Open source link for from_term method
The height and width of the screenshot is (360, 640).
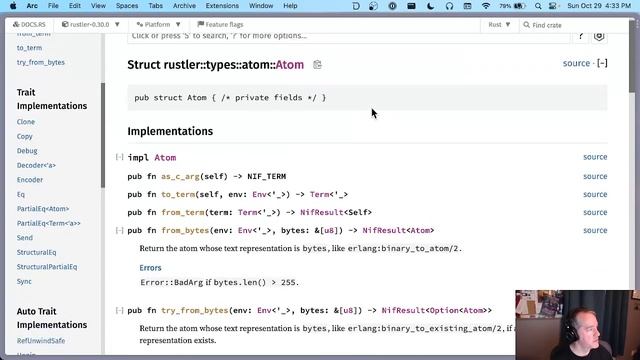(x=595, y=212)
